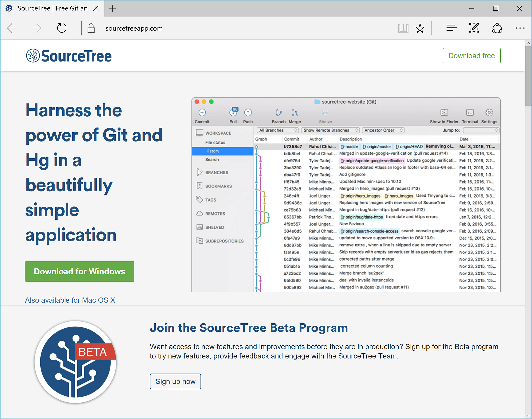Click the Graph column header

pyautogui.click(x=261, y=139)
